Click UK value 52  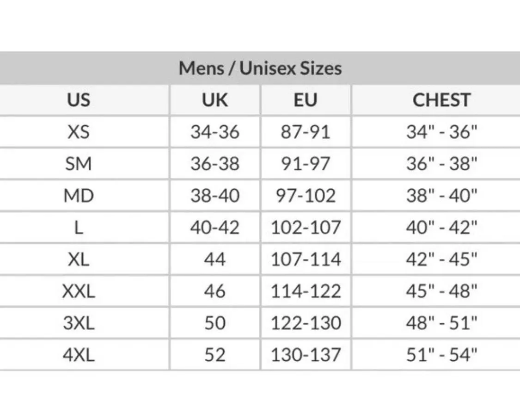(215, 355)
